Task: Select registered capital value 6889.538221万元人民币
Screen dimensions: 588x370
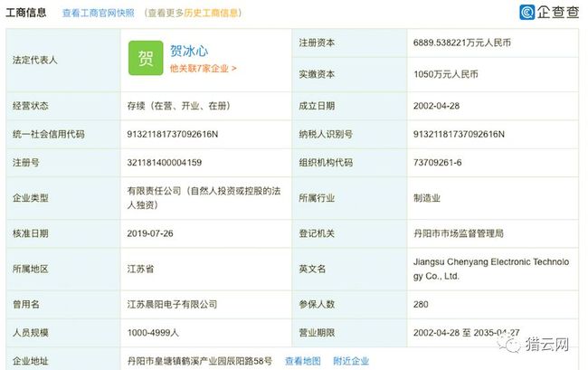Action: click(462, 43)
